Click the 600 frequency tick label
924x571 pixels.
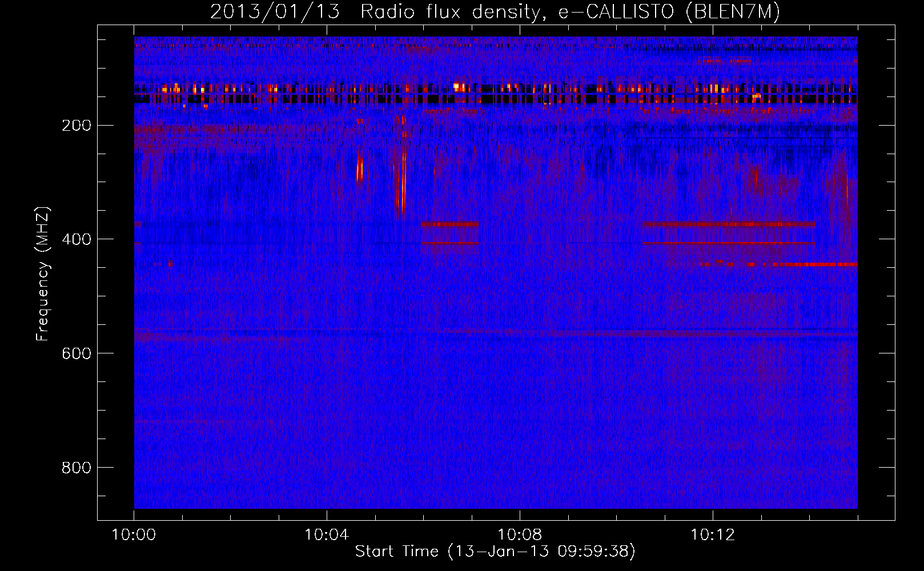pyautogui.click(x=77, y=353)
